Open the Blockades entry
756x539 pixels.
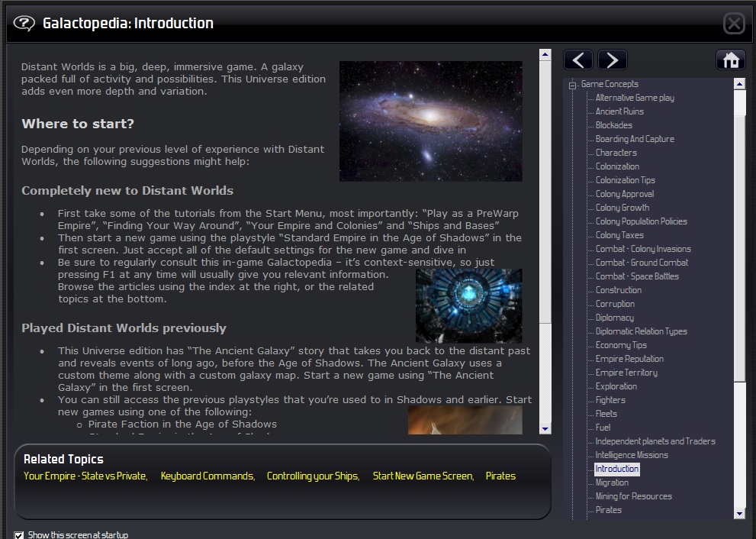pos(614,125)
